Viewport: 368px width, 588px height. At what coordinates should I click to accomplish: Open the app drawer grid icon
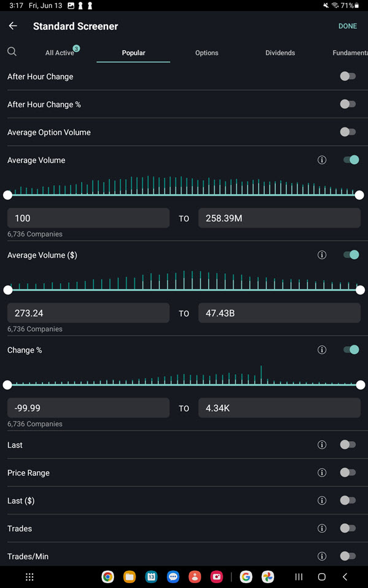coord(29,577)
